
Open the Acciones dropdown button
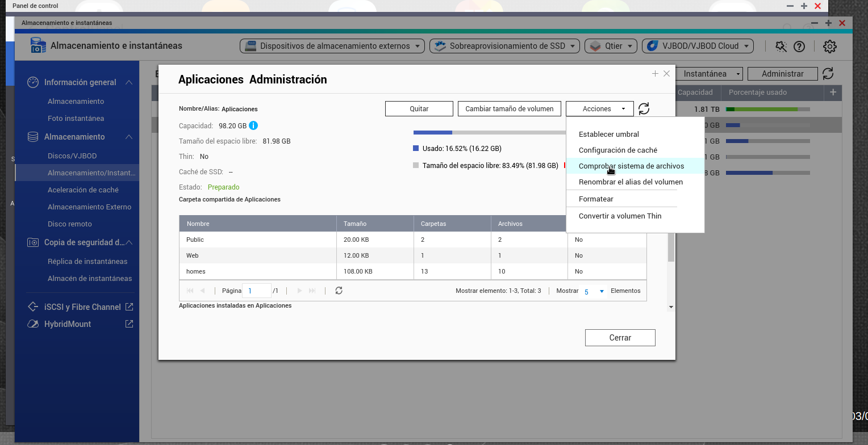pos(599,109)
